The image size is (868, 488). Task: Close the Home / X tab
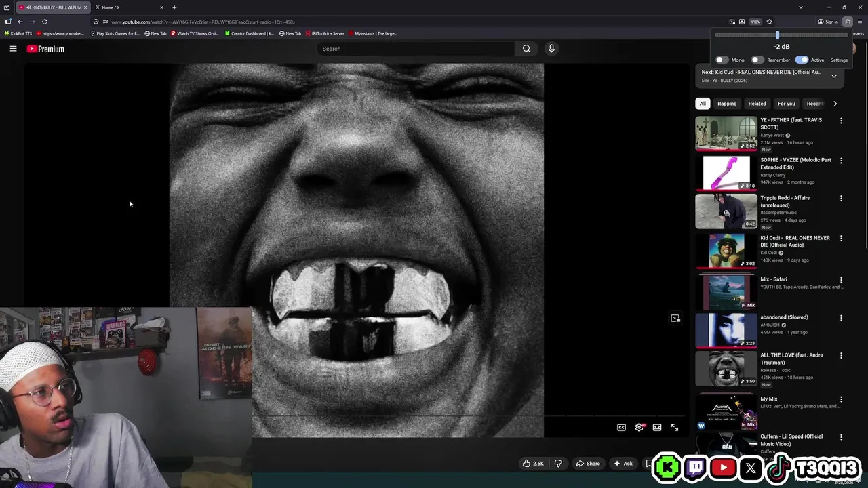pos(161,7)
